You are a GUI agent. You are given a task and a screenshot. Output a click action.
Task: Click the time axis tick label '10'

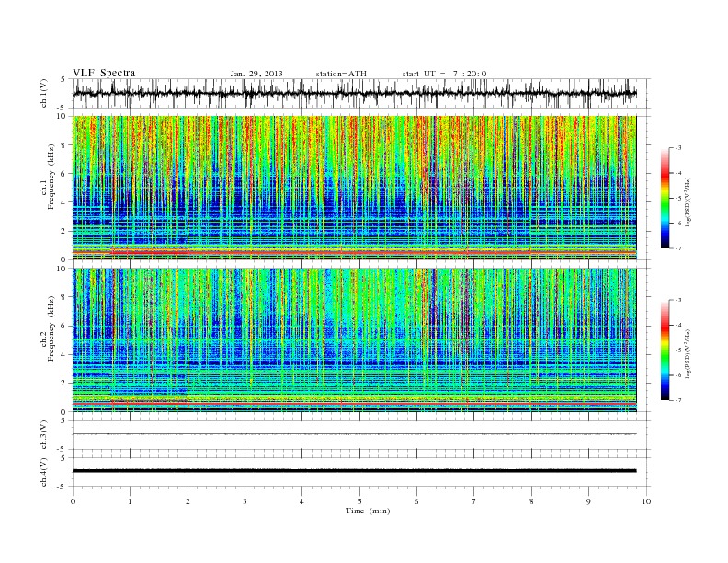(x=646, y=501)
